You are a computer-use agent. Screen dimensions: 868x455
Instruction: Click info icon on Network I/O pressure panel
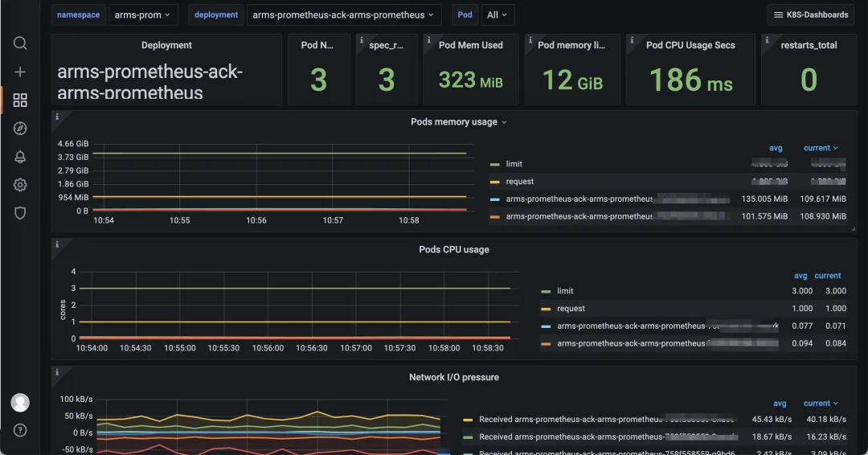57,372
